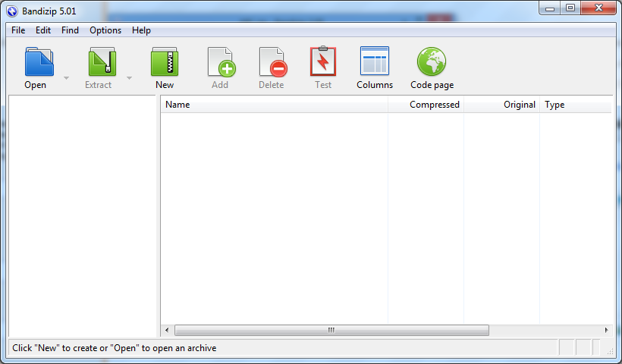Open the Columns settings icon

point(375,61)
